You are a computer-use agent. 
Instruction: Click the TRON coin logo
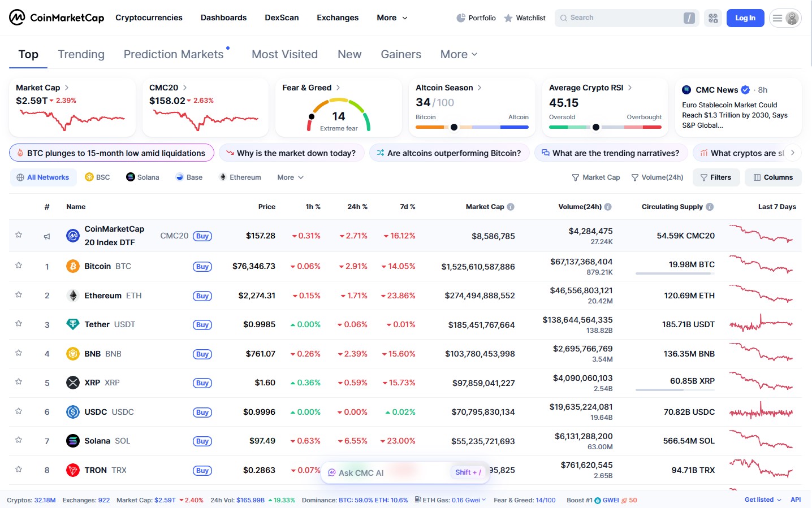click(73, 470)
